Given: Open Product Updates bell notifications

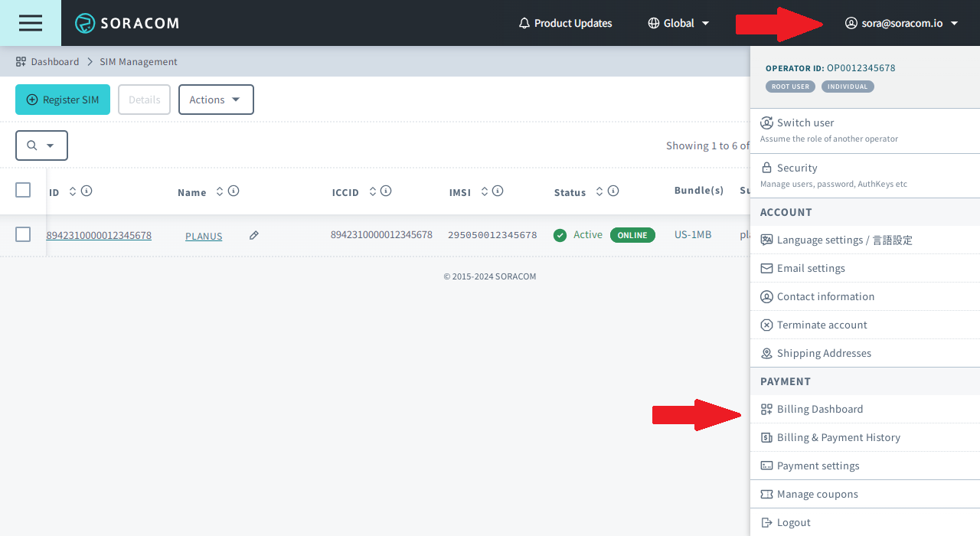Looking at the screenshot, I should [x=565, y=23].
